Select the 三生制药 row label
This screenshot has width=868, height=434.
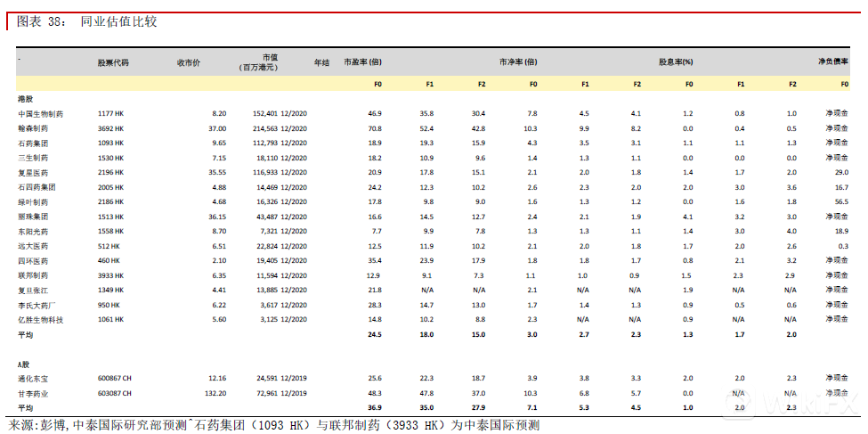pyautogui.click(x=33, y=158)
